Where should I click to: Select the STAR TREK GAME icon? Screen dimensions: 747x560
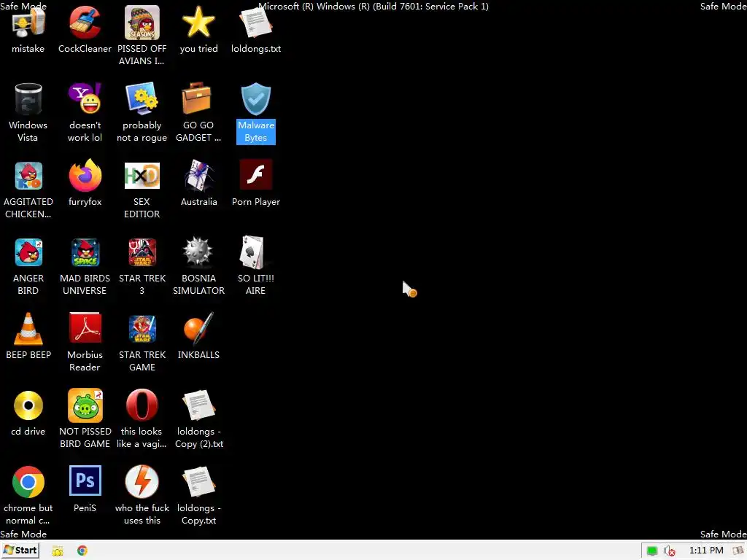[x=142, y=329]
